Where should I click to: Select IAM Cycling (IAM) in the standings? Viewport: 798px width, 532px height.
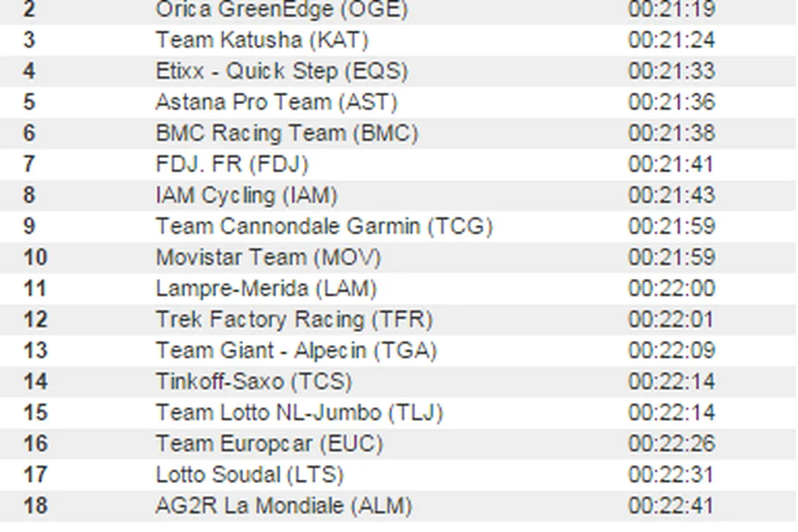(246, 195)
